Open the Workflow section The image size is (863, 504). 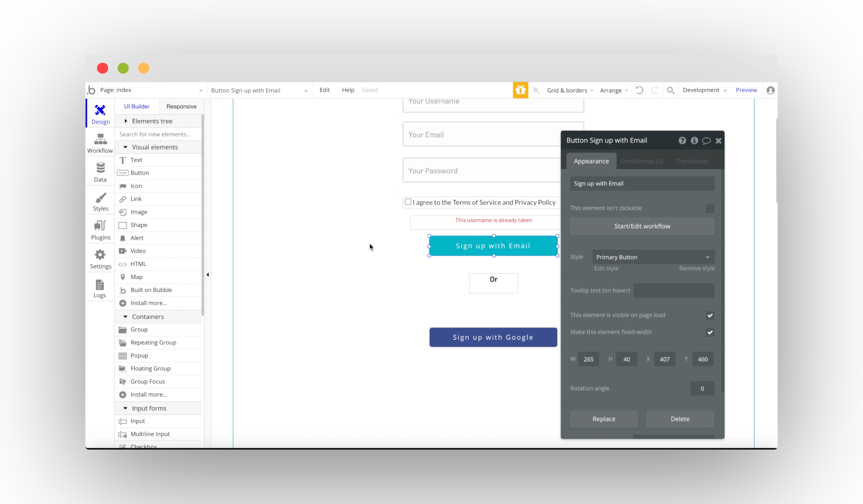(x=100, y=143)
